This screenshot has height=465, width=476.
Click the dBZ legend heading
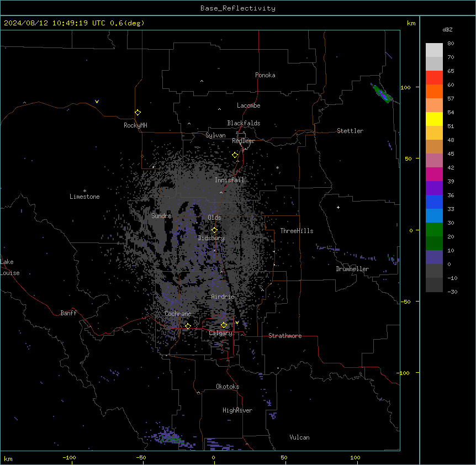[x=447, y=29]
